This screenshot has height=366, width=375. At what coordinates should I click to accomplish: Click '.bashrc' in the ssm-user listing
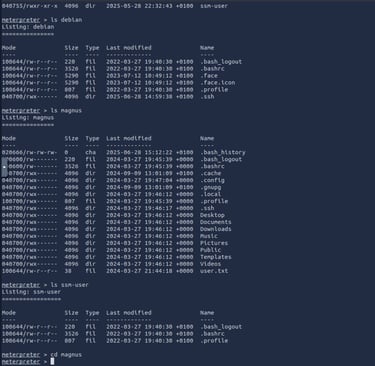click(212, 334)
